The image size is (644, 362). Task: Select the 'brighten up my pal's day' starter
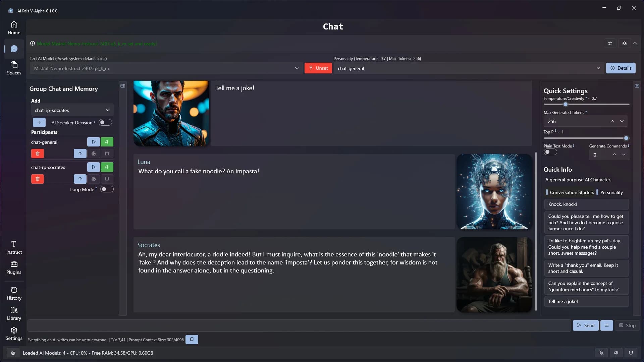point(586,247)
